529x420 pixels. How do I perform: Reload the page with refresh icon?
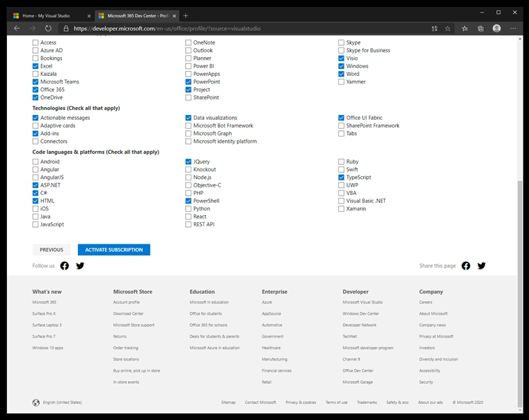pyautogui.click(x=48, y=29)
